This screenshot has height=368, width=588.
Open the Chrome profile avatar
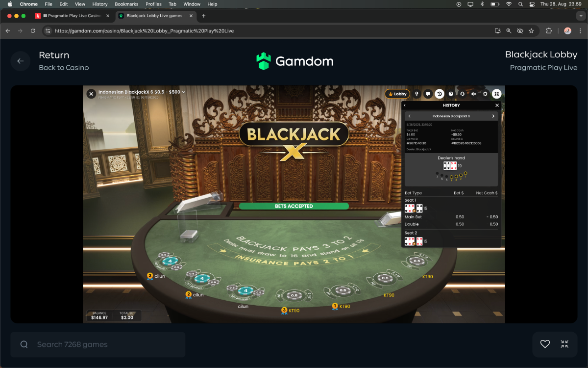pyautogui.click(x=567, y=30)
